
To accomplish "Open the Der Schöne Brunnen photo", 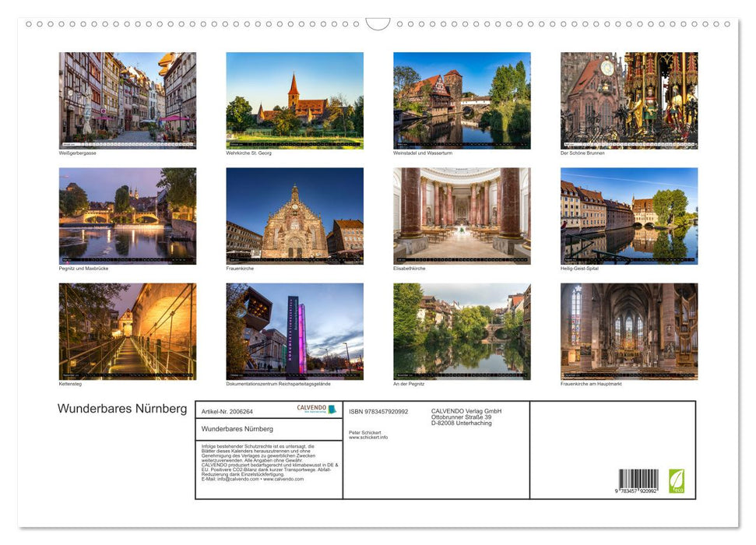I will click(x=629, y=97).
